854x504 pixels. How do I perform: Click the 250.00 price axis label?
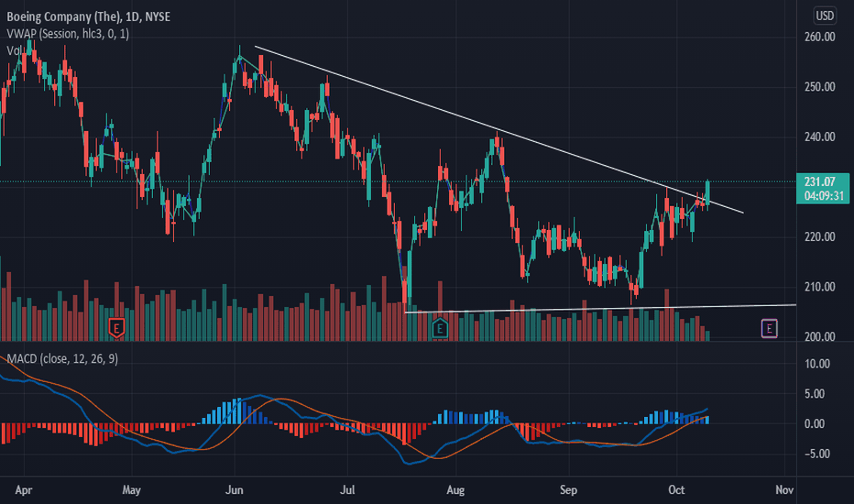(820, 87)
